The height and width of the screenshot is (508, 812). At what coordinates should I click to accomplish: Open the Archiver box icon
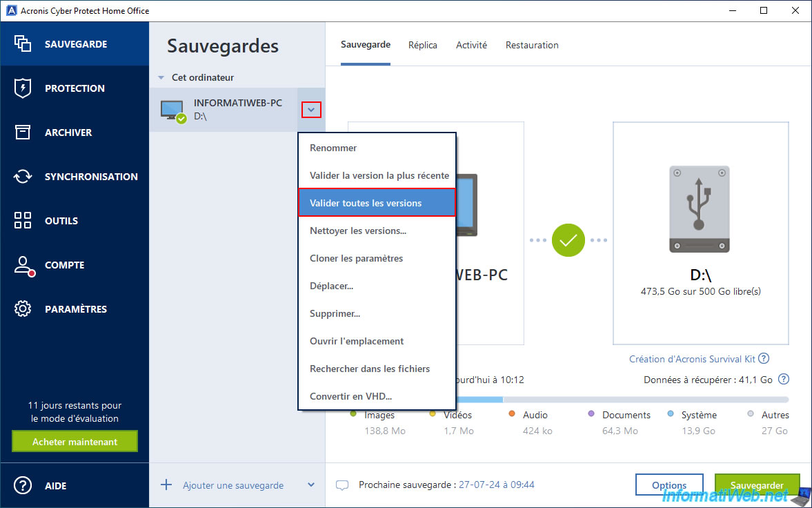coord(23,133)
